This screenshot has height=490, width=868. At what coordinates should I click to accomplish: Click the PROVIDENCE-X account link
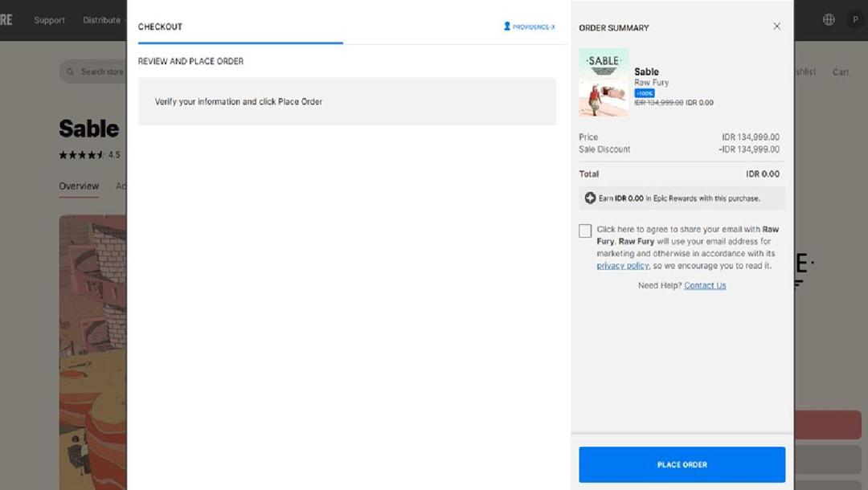[534, 27]
